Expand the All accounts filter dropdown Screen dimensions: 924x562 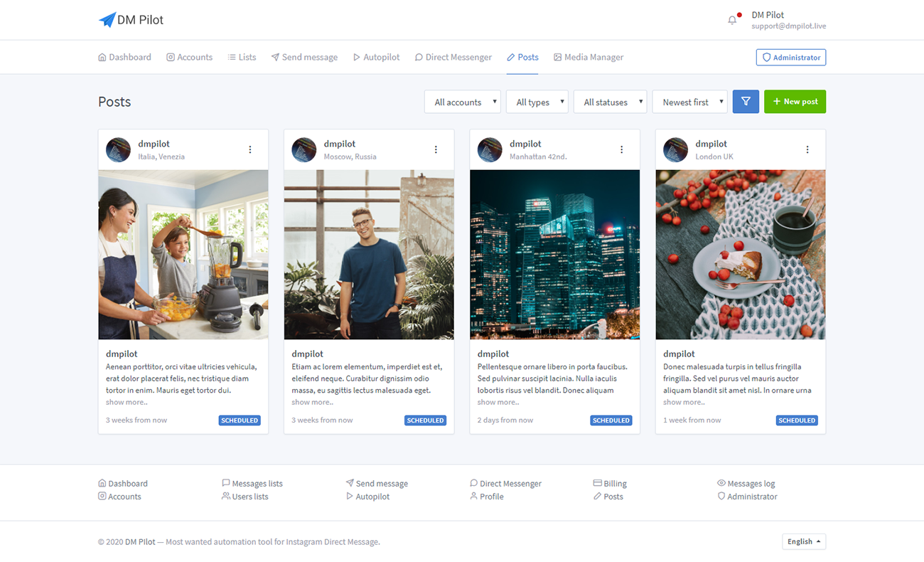tap(463, 102)
